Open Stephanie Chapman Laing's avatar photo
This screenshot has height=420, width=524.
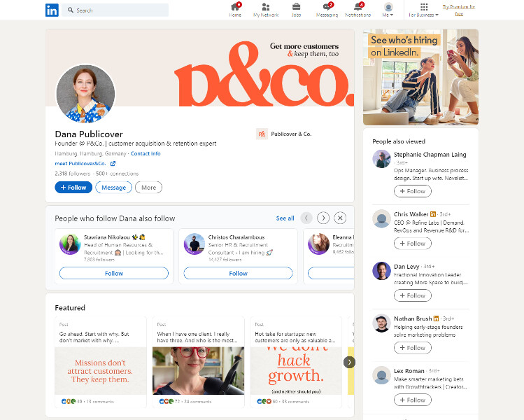[382, 159]
